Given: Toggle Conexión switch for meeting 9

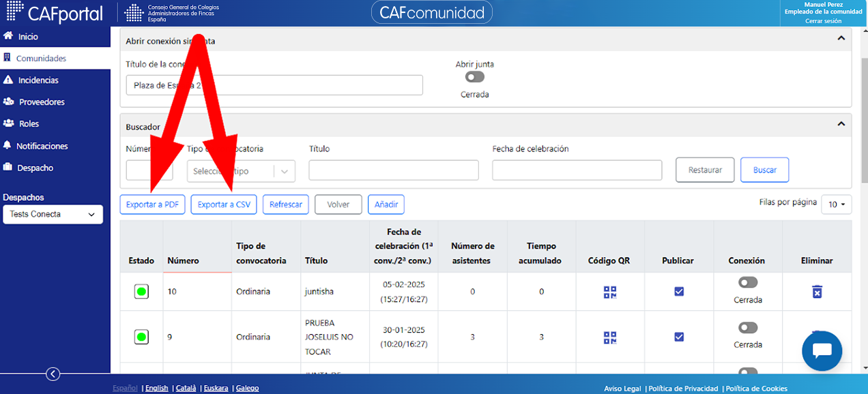Looking at the screenshot, I should click(x=748, y=328).
